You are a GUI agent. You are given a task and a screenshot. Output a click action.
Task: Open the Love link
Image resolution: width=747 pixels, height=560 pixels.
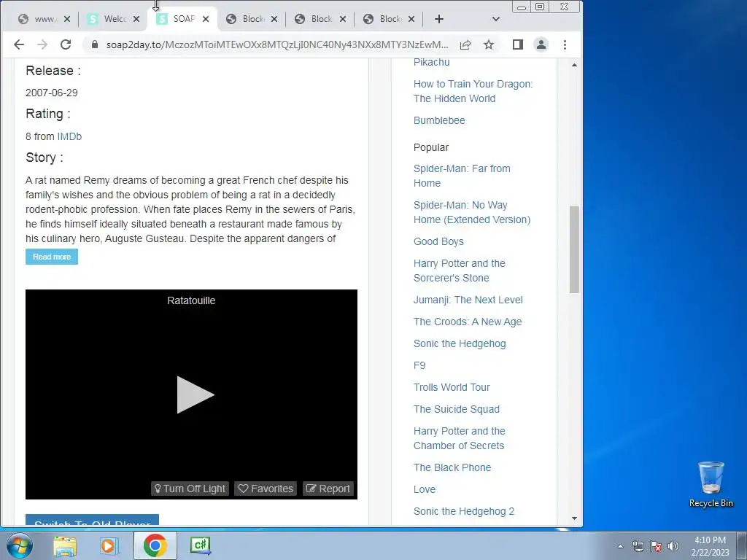425,489
